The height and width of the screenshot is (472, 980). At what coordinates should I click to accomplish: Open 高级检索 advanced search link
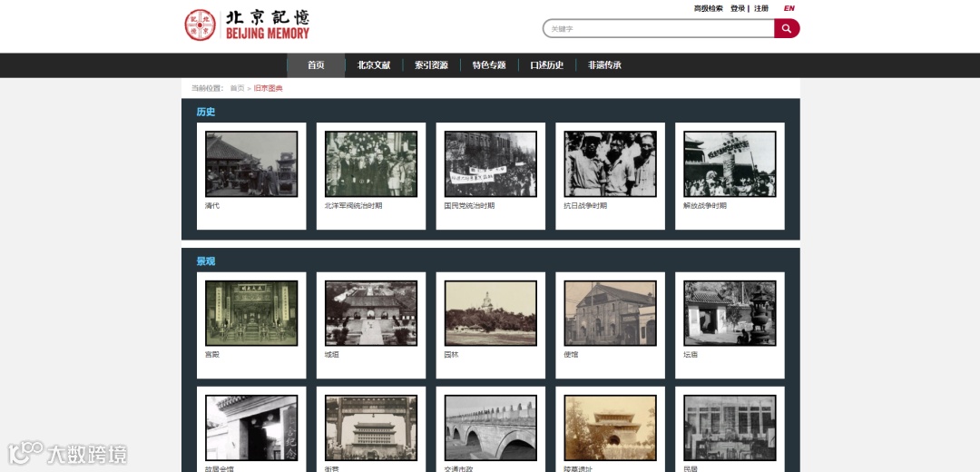pos(708,9)
